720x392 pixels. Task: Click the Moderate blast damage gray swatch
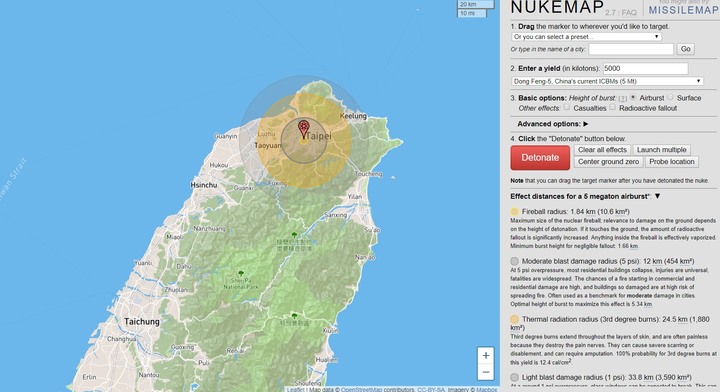click(x=514, y=261)
